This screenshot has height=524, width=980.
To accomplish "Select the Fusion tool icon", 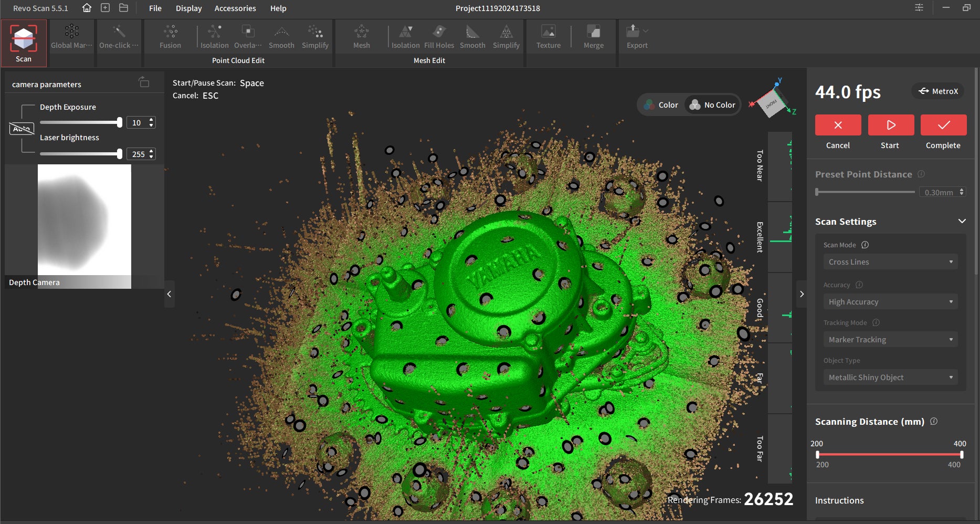I will pos(170,36).
